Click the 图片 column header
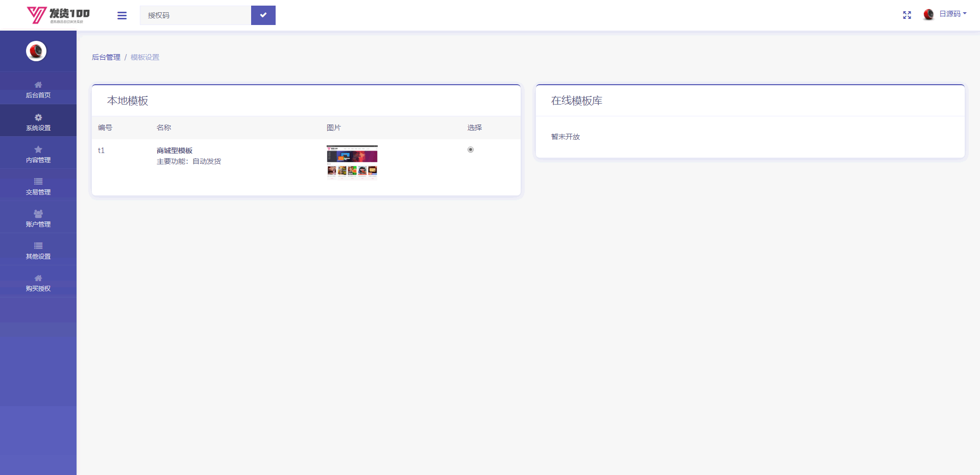The width and height of the screenshot is (980, 475). click(x=334, y=128)
